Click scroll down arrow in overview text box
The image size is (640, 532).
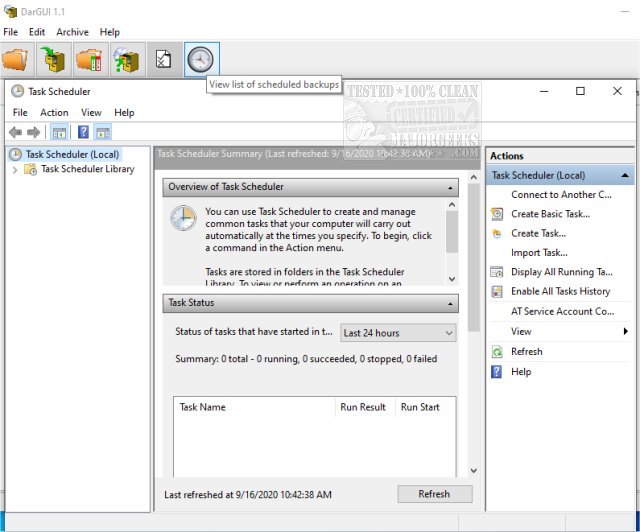(451, 279)
